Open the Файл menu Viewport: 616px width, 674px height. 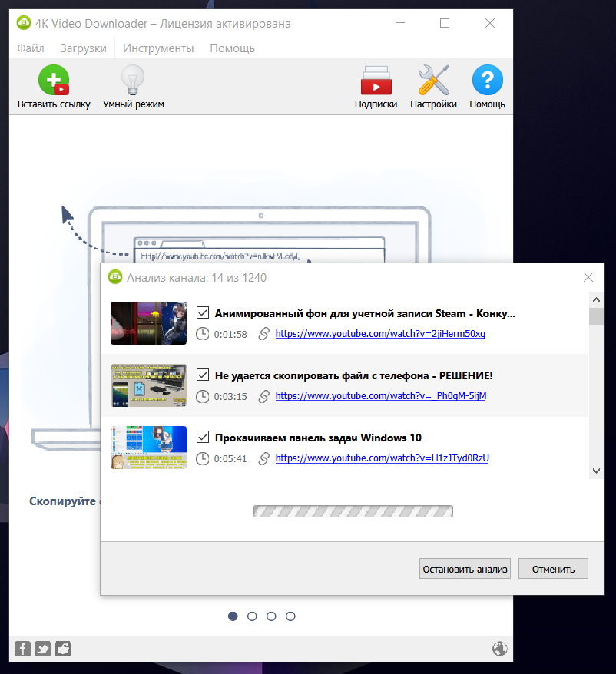pos(31,48)
